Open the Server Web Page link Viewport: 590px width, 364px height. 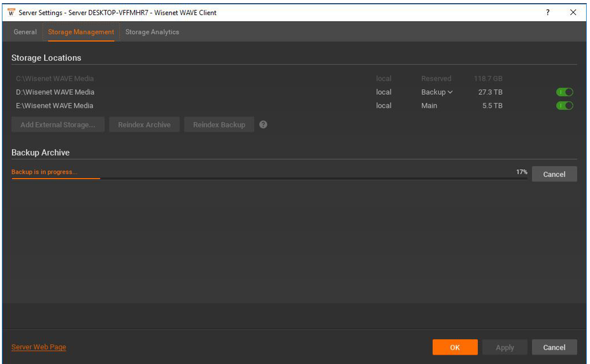click(39, 347)
